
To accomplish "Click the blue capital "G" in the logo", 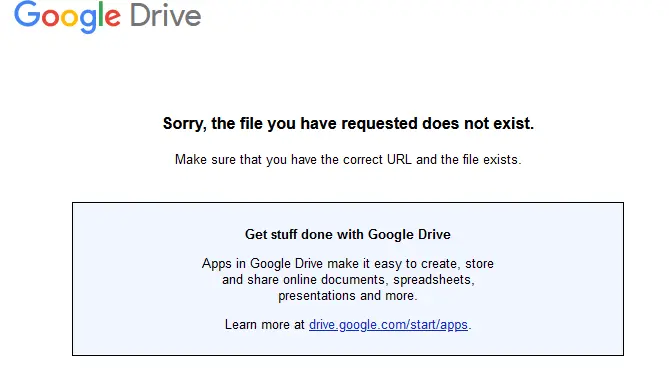I will (27, 14).
